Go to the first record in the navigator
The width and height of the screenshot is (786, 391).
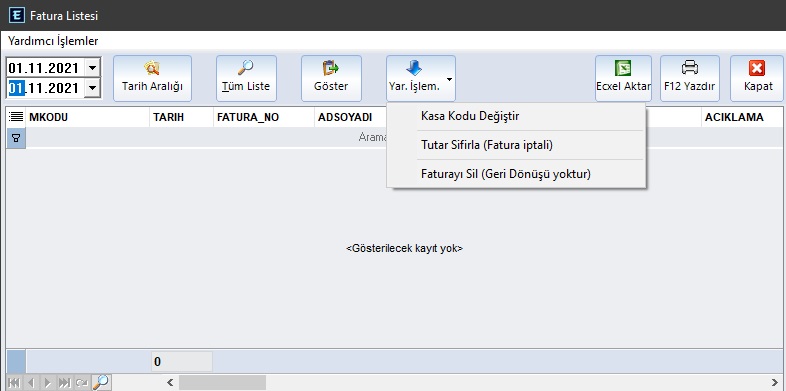click(x=15, y=383)
